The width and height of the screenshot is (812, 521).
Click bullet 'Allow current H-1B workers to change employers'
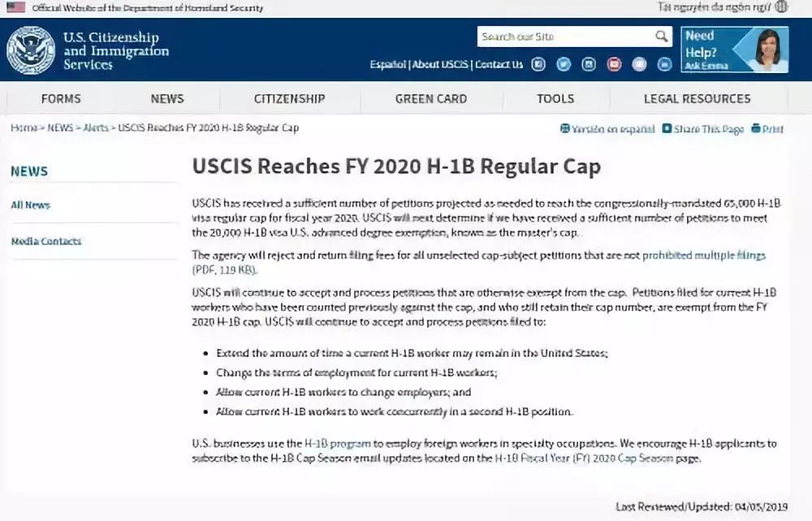343,392
